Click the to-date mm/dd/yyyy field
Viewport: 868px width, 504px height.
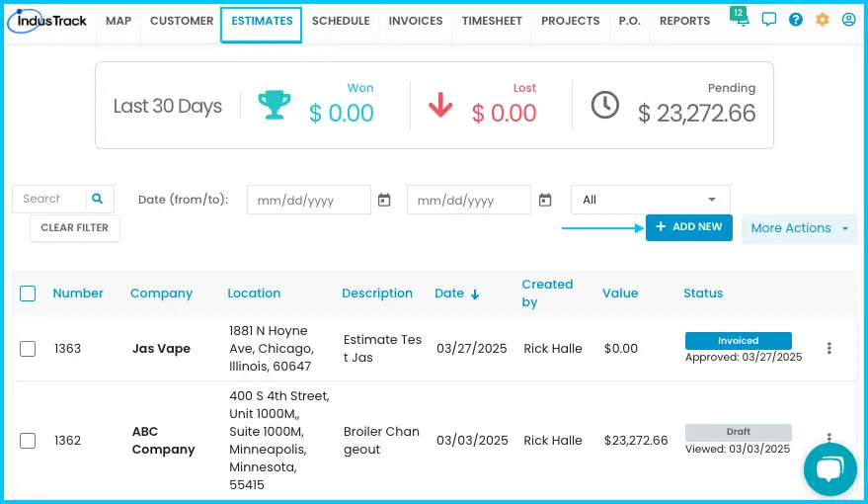tap(469, 200)
